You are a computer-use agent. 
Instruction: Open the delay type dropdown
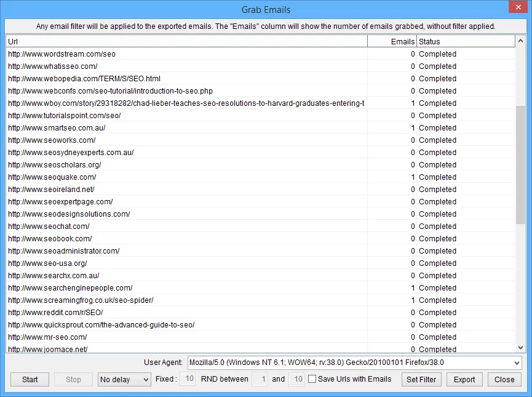coord(124,379)
